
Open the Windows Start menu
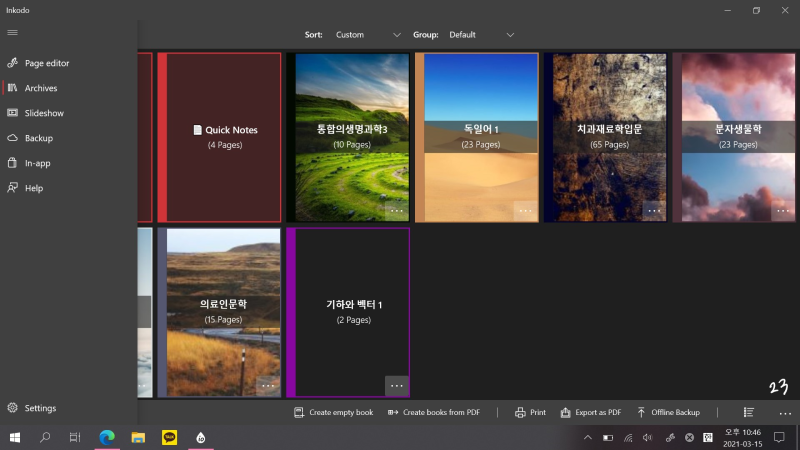click(15, 437)
